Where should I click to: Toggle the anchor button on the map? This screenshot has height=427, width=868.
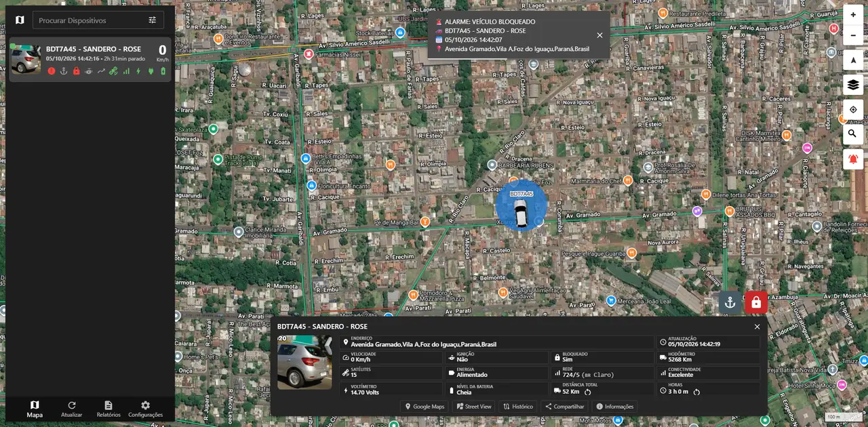730,302
